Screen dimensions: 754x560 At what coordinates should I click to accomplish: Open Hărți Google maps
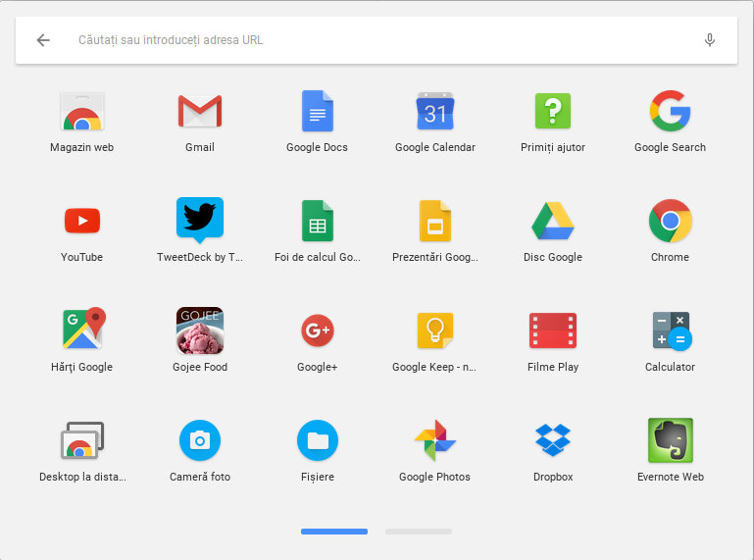83,329
